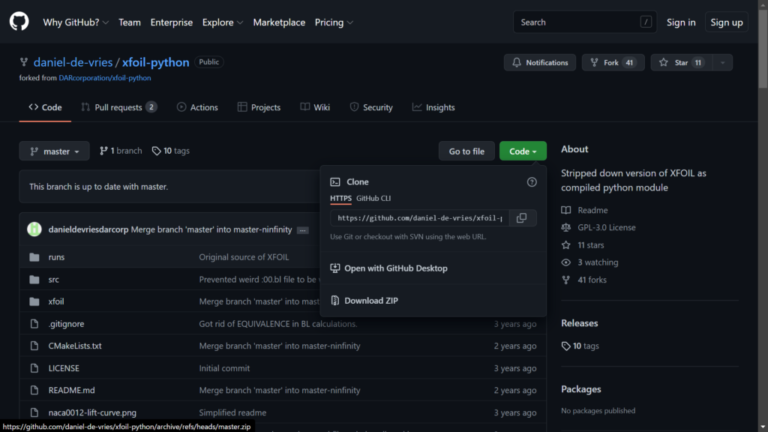Open the Pull requests tab
The width and height of the screenshot is (768, 432).
coord(118,107)
